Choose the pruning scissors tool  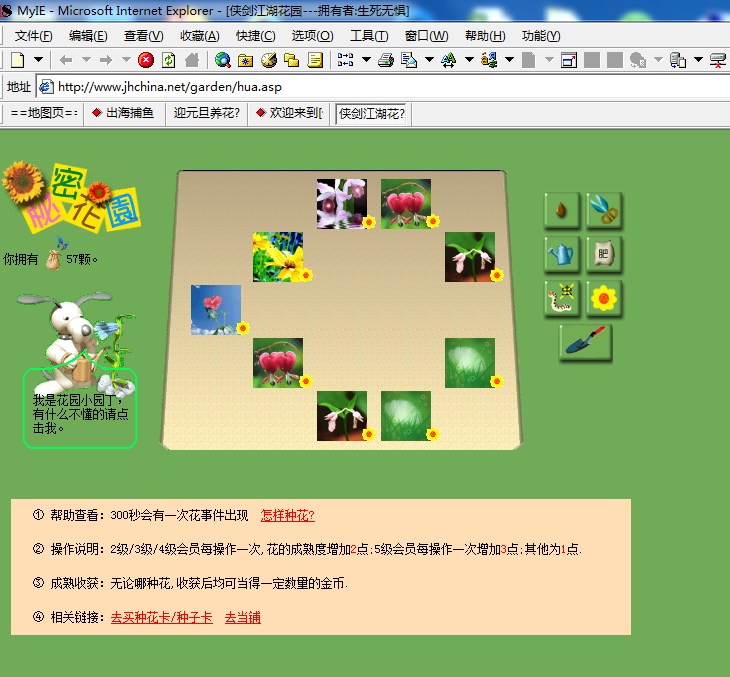[x=604, y=210]
